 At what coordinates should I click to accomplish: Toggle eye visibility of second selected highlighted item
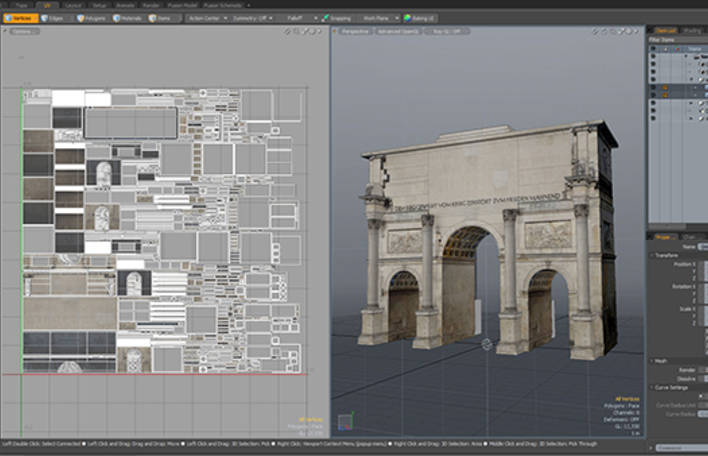[653, 95]
